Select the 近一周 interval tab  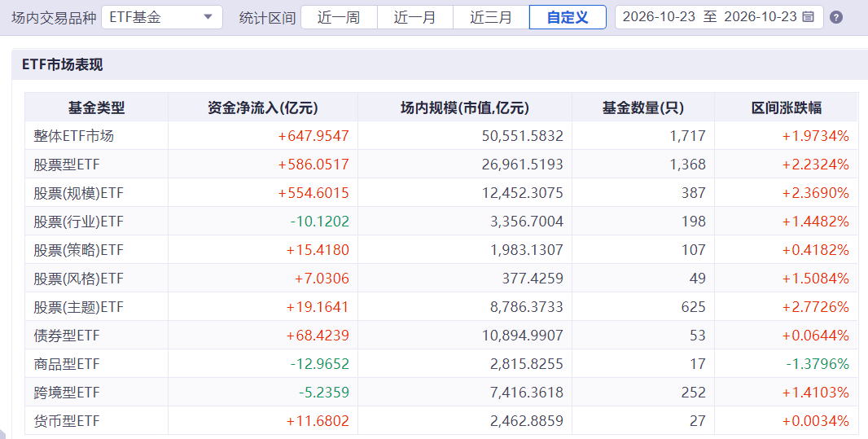[x=339, y=17]
